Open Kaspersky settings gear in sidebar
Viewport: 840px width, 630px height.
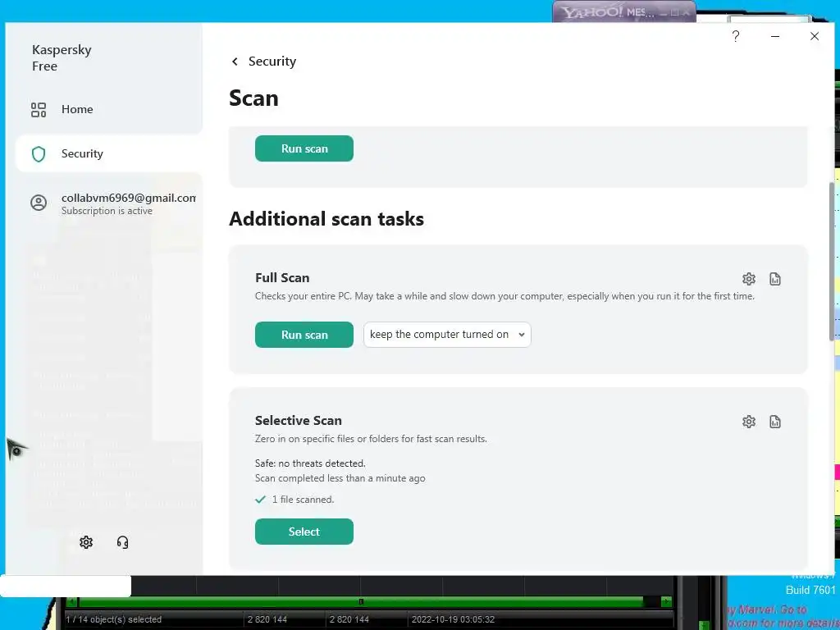coord(85,542)
